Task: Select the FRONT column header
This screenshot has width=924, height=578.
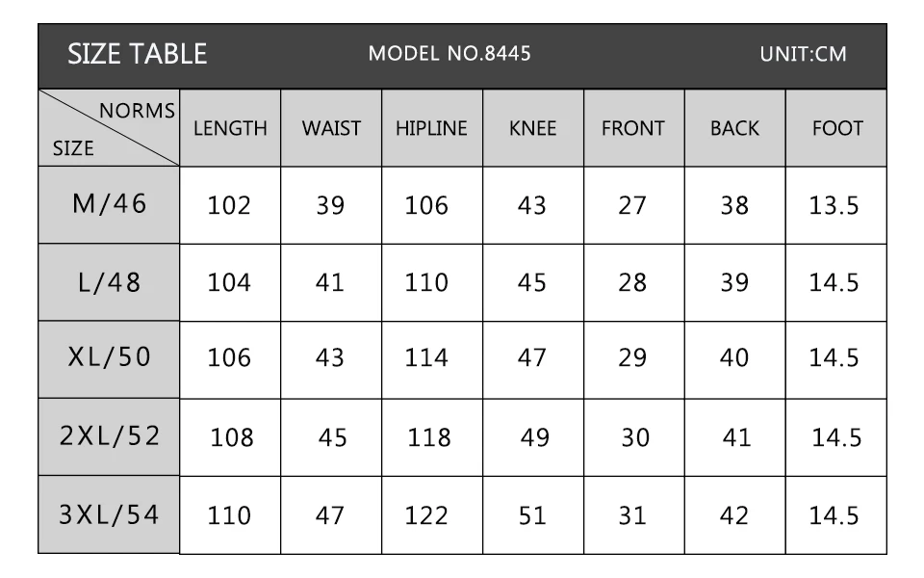Action: (632, 129)
